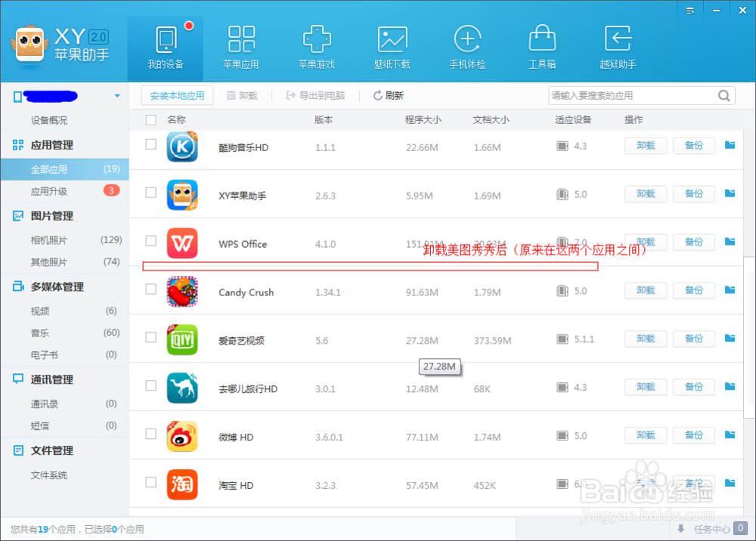756x541 pixels.
Task: Open 通讯录 contacts in sidebar
Action: (64, 403)
